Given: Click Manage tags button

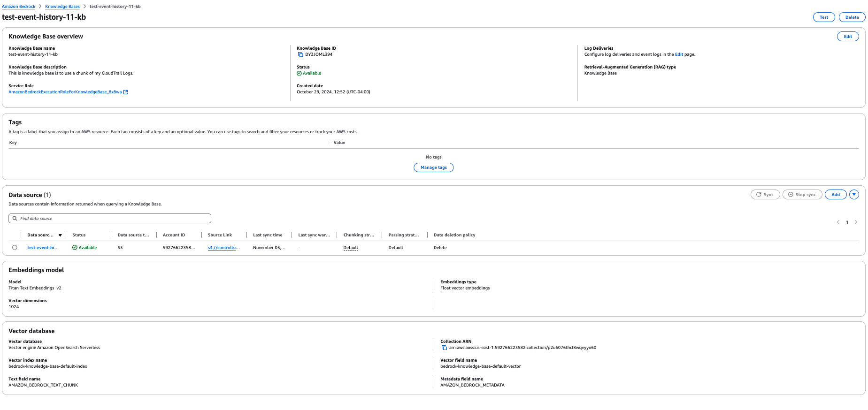Looking at the screenshot, I should coord(433,167).
